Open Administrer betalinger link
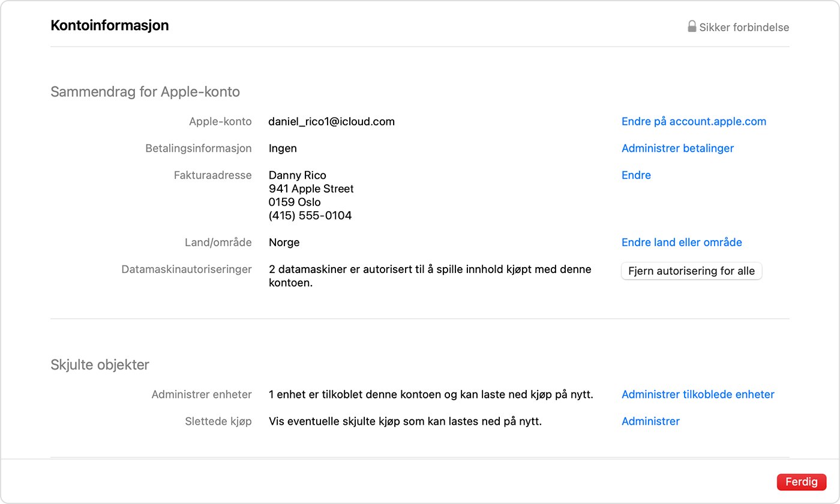 click(677, 148)
